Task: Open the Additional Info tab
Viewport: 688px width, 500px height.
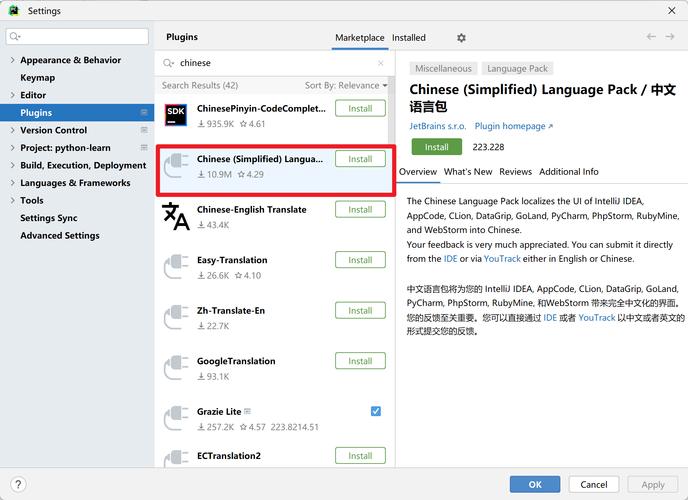Action: tap(569, 172)
